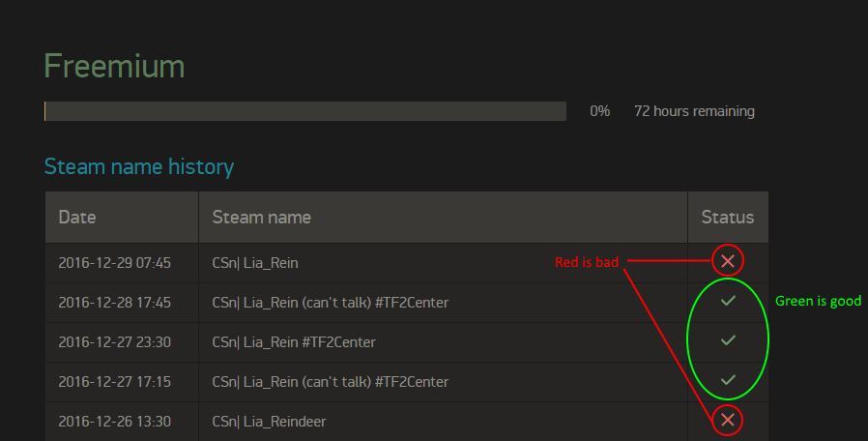Click the Freemium heading
Image resolution: width=868 pixels, height=441 pixels.
click(x=114, y=67)
